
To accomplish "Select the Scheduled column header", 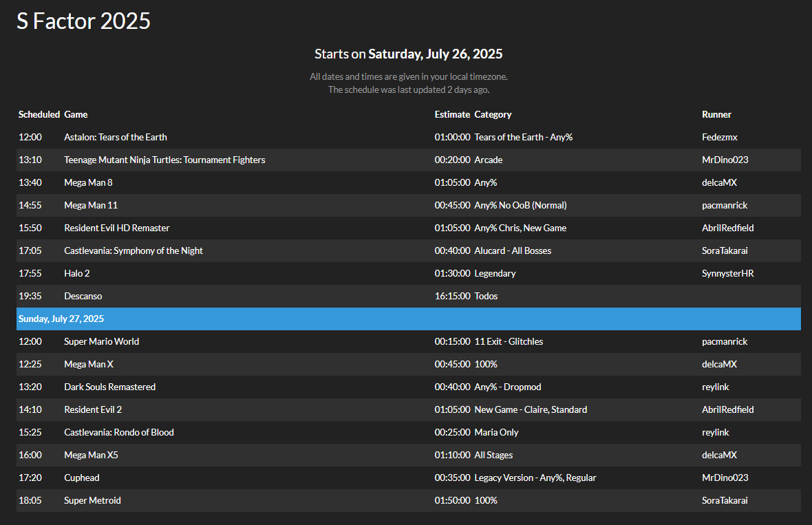I will 39,114.
